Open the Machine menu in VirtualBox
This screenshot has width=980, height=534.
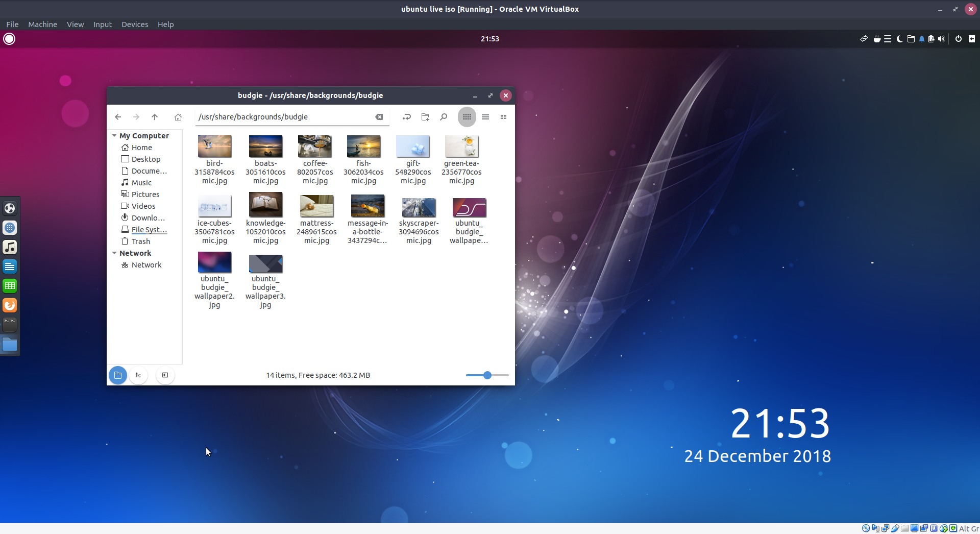pos(42,24)
